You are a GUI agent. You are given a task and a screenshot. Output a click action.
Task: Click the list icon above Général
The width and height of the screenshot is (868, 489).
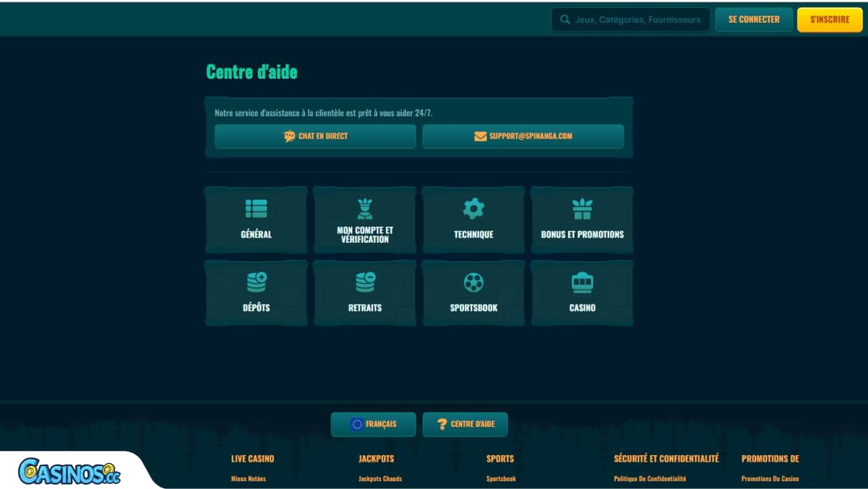[x=256, y=208]
